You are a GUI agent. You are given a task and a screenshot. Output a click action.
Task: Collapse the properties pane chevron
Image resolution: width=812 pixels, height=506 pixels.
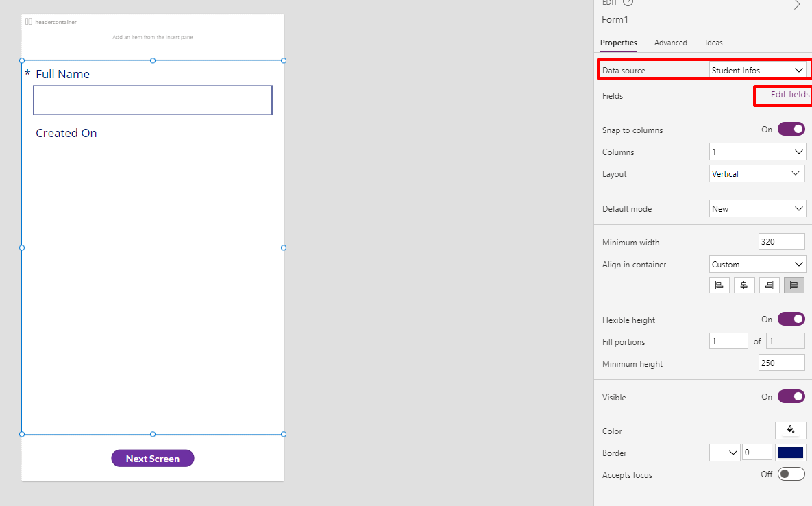tap(797, 5)
